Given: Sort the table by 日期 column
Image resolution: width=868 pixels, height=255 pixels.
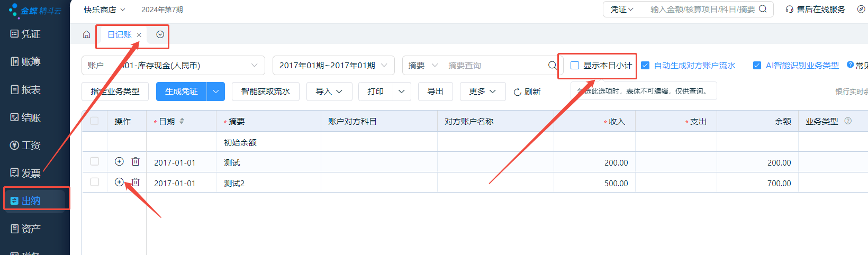Looking at the screenshot, I should tap(182, 121).
